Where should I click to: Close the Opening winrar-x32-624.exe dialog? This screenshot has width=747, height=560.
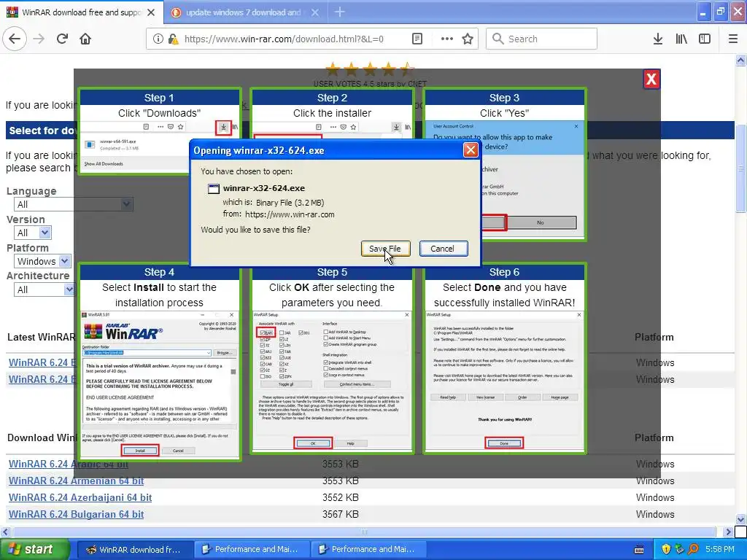click(471, 150)
